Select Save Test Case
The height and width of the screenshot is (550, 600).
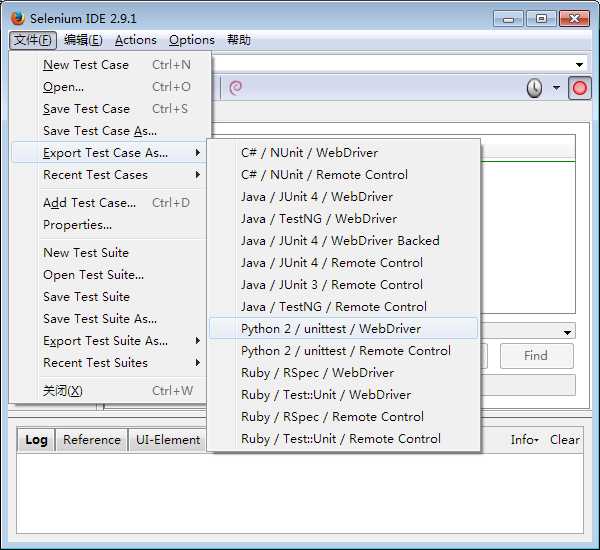click(109, 109)
